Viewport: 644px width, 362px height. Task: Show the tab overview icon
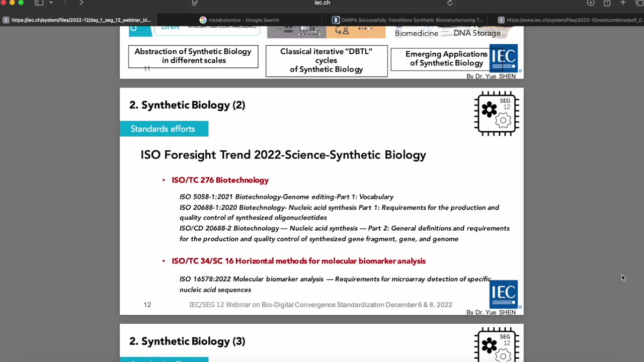(639, 3)
